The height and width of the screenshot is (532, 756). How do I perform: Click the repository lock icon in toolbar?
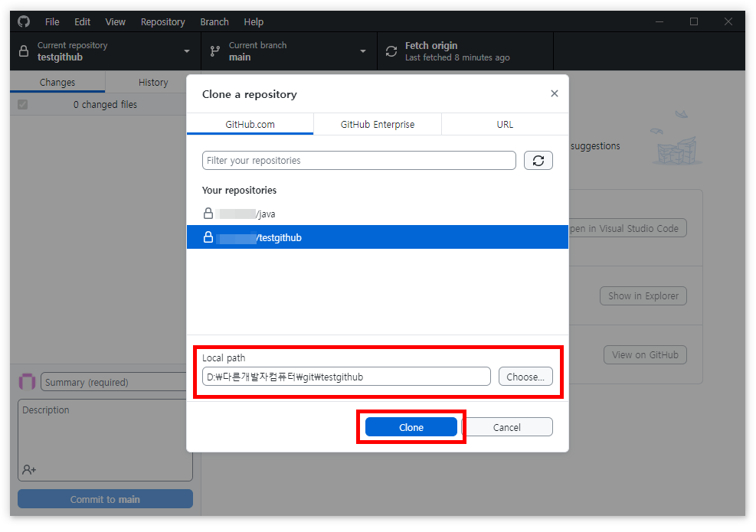pos(24,51)
